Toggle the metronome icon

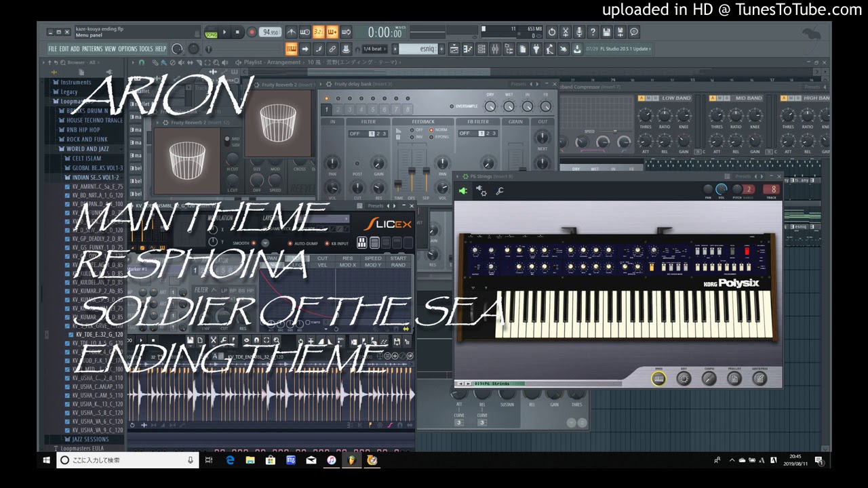291,32
